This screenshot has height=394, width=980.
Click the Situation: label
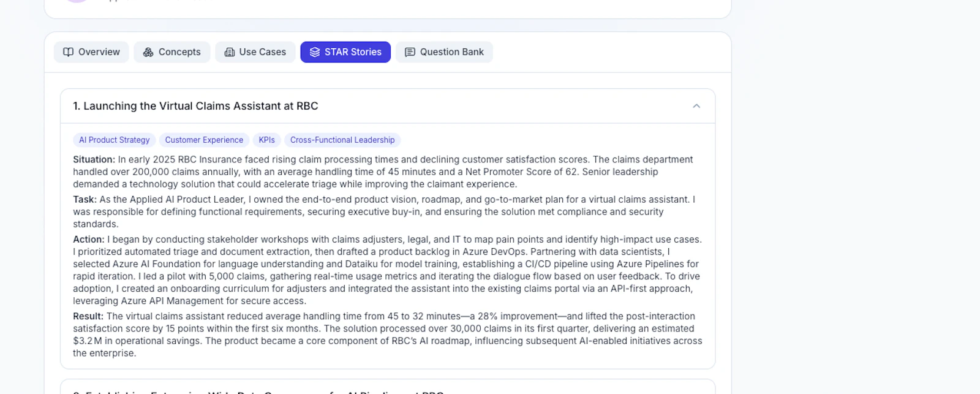coord(94,159)
